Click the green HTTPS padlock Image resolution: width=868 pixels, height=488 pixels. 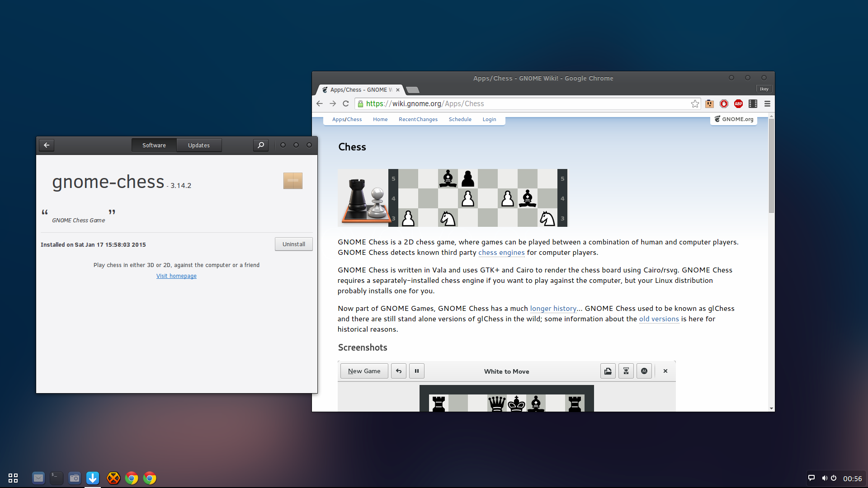pos(360,104)
